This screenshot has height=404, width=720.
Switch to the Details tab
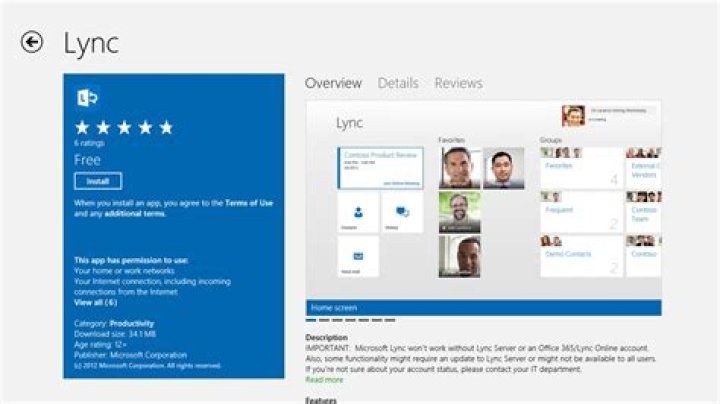398,83
